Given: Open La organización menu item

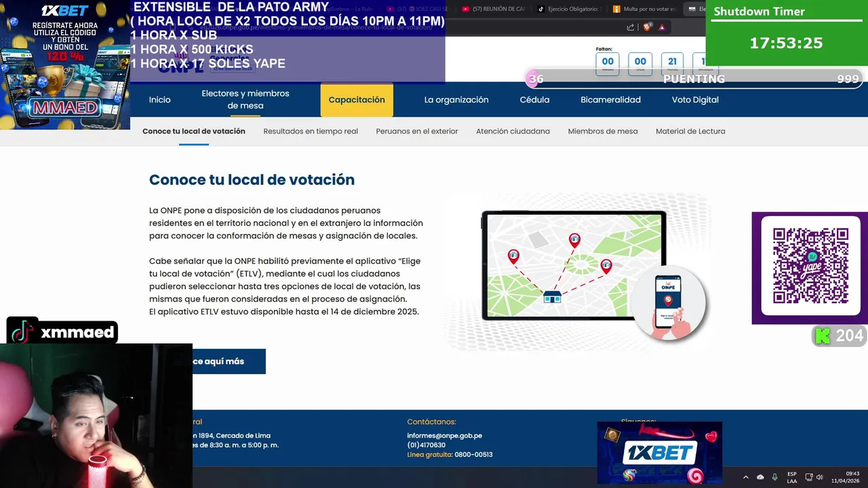Looking at the screenshot, I should (x=456, y=100).
